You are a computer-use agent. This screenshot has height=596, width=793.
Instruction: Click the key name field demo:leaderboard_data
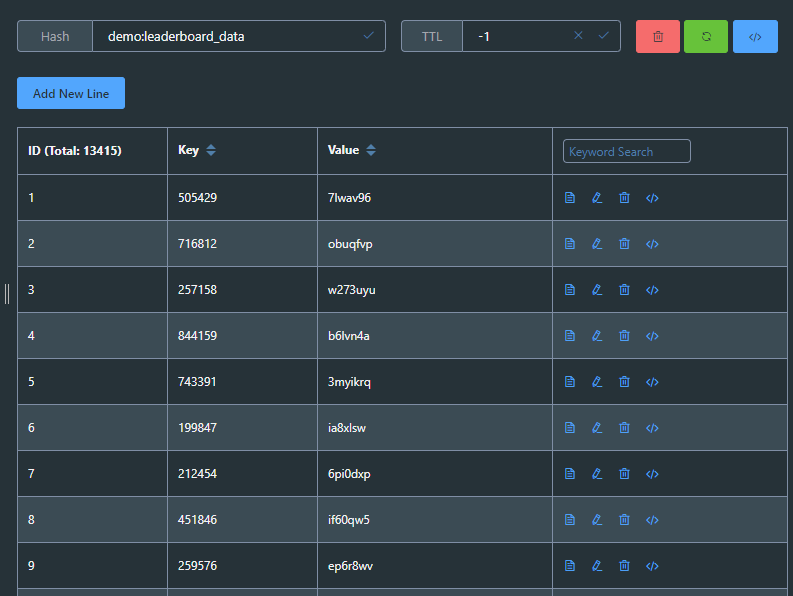coord(233,36)
